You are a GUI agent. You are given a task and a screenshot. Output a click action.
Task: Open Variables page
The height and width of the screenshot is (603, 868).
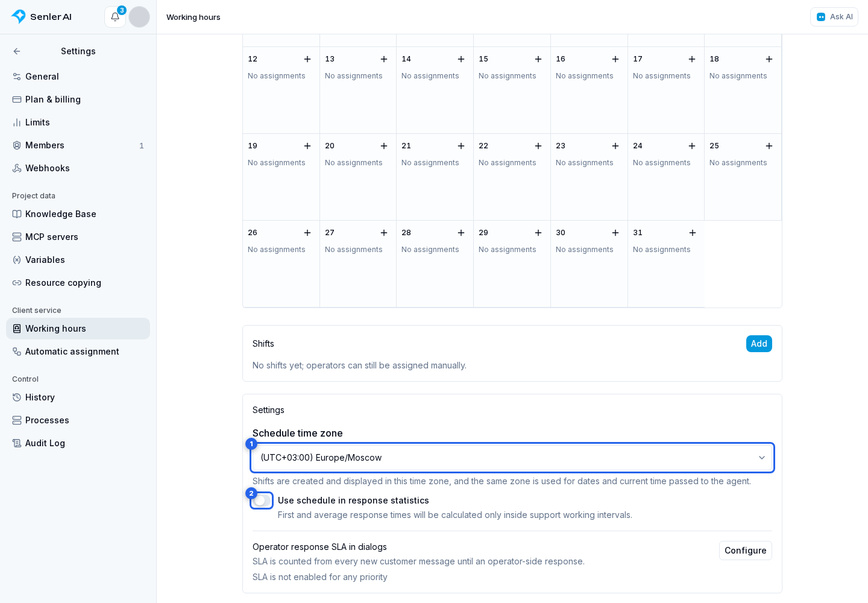coord(78,260)
